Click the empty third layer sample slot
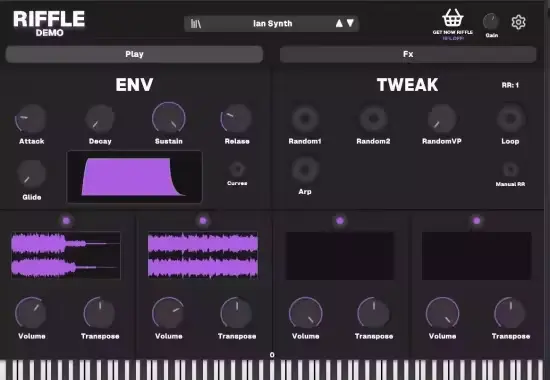 tap(340, 256)
